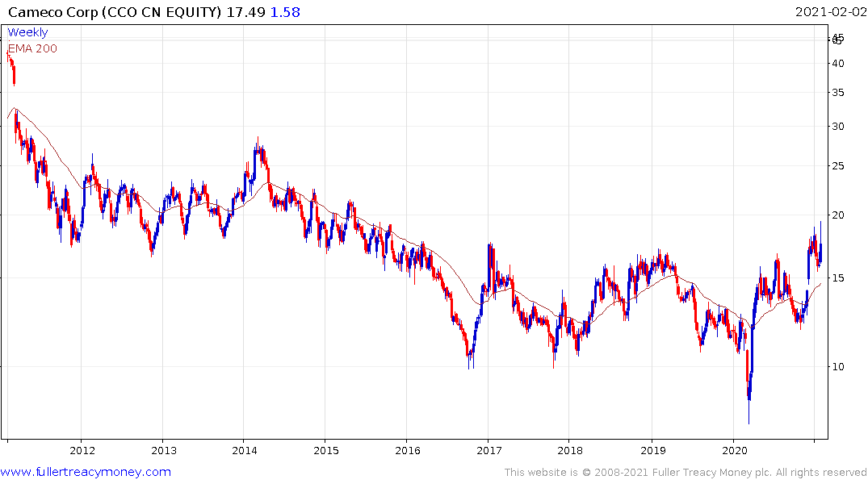Select the Cameco Corp chart title
This screenshot has height=484, width=868.
[x=115, y=12]
